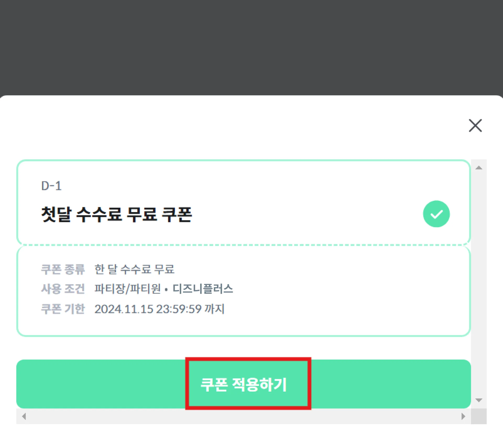
Task: Click the 디즈니플러스 service text
Action: pyautogui.click(x=203, y=289)
